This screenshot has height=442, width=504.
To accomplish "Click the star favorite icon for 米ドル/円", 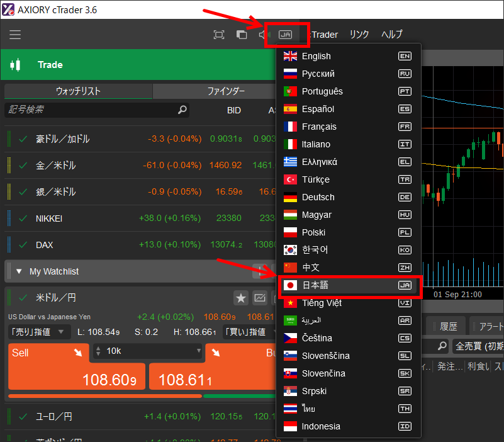I will point(240,297).
